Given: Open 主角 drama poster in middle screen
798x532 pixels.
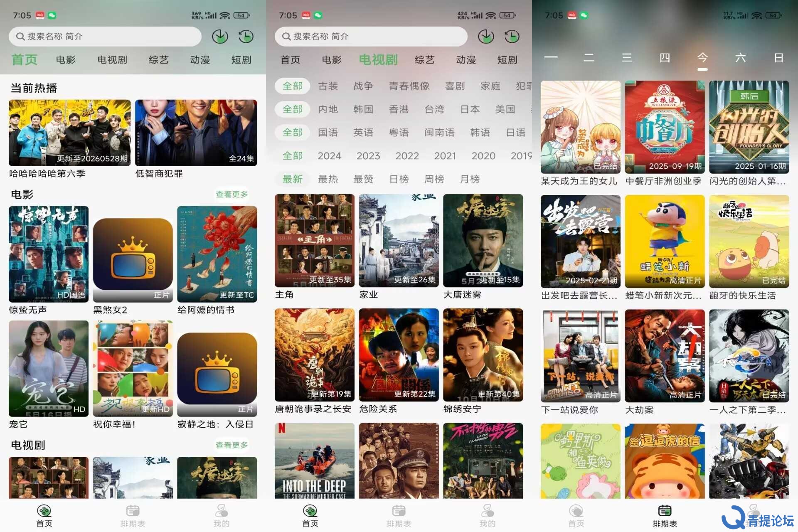Looking at the screenshot, I should (x=315, y=241).
